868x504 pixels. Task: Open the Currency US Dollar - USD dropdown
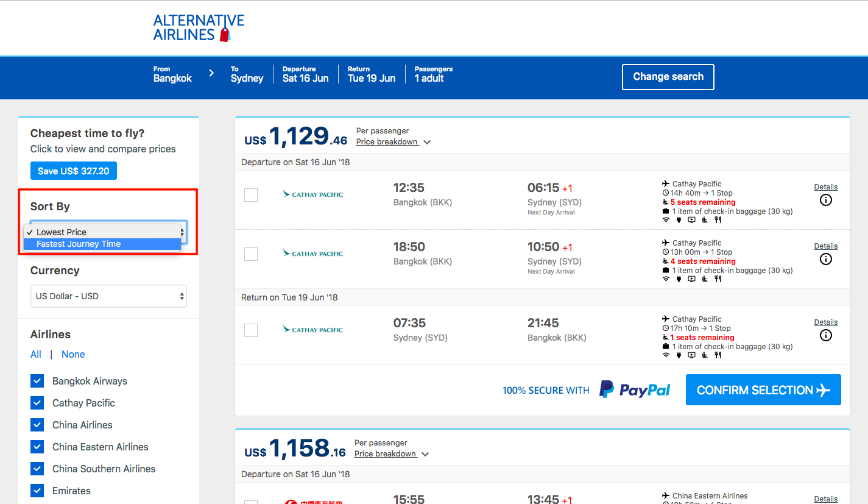coord(108,296)
